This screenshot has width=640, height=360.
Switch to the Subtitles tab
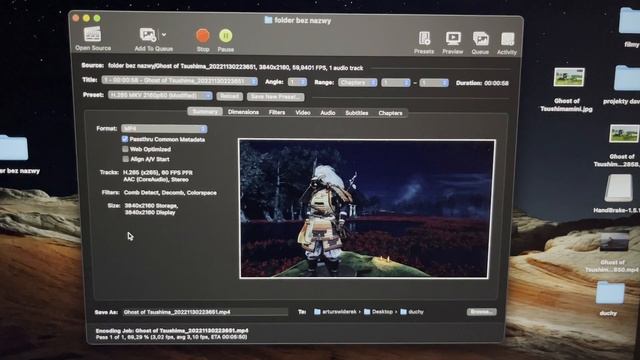[x=357, y=113]
